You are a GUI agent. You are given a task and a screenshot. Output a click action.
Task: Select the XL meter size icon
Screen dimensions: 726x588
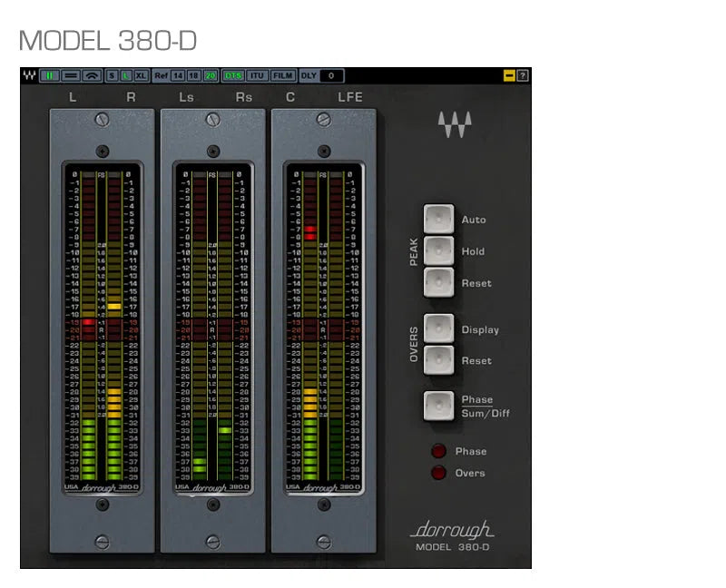coord(142,75)
